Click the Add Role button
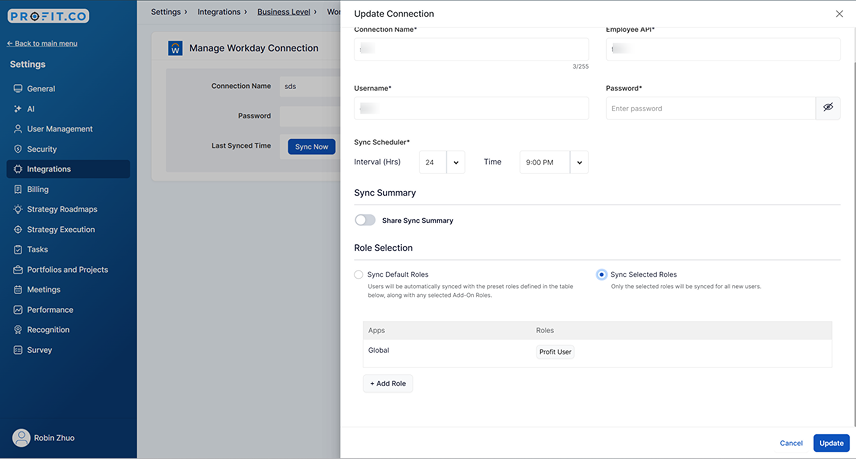The image size is (856, 459). pos(388,383)
